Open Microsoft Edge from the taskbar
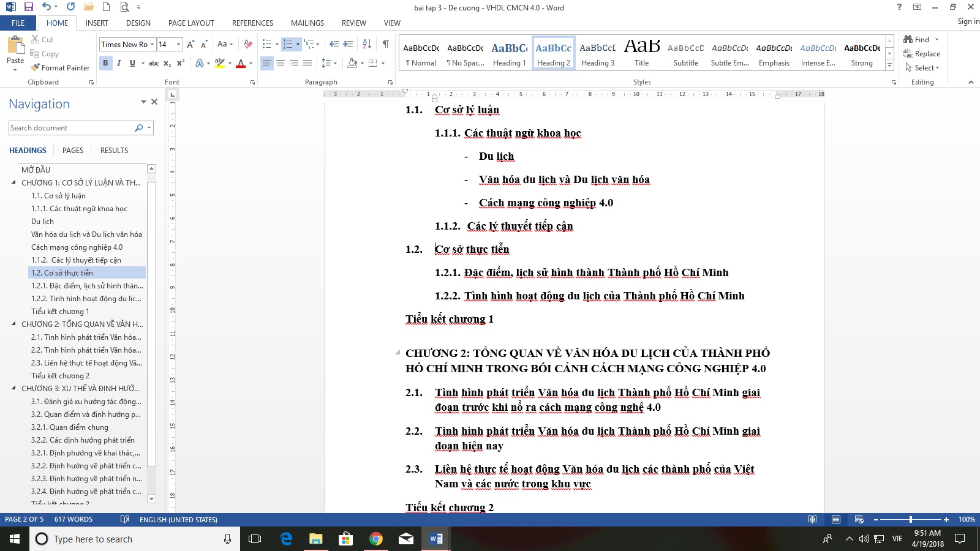The image size is (980, 551). pyautogui.click(x=286, y=539)
